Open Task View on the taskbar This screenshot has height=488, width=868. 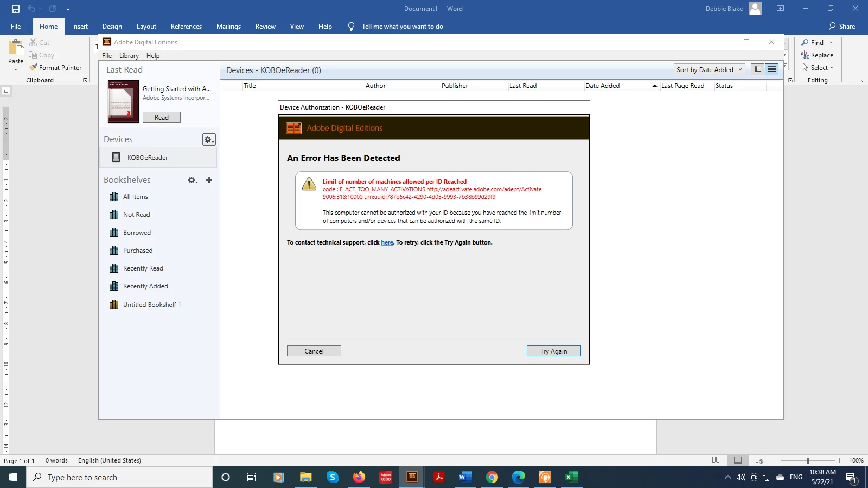pos(252,477)
